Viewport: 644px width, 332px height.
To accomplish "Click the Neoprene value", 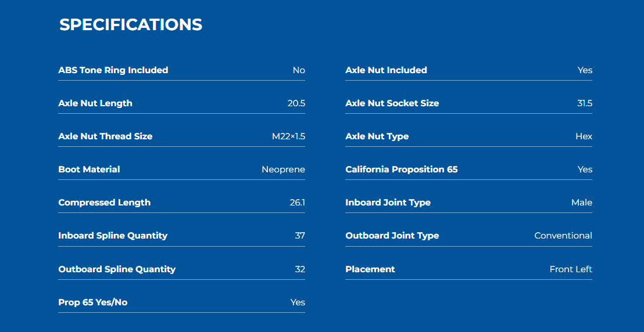I will pos(283,169).
